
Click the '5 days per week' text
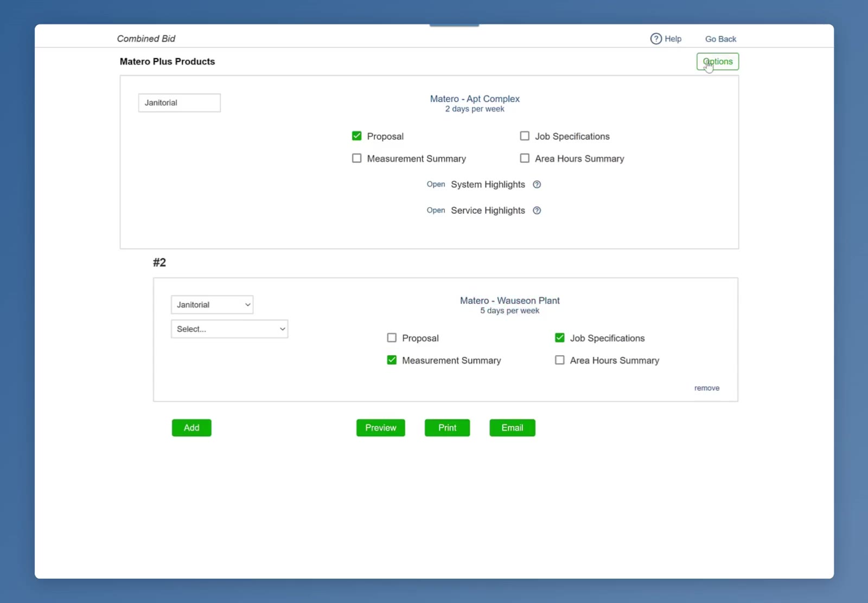click(x=510, y=311)
